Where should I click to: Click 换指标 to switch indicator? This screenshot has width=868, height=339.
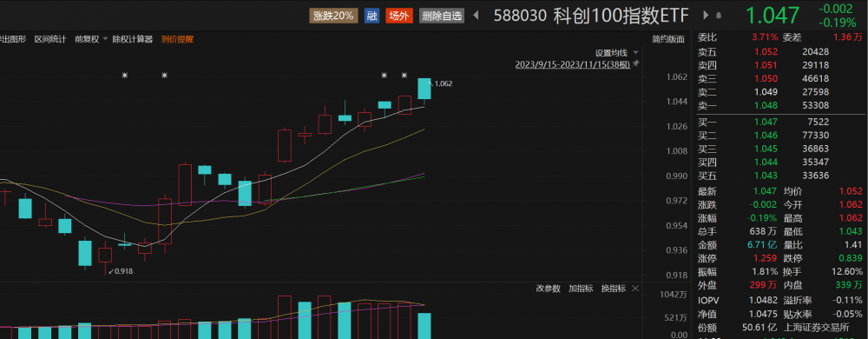coord(614,288)
